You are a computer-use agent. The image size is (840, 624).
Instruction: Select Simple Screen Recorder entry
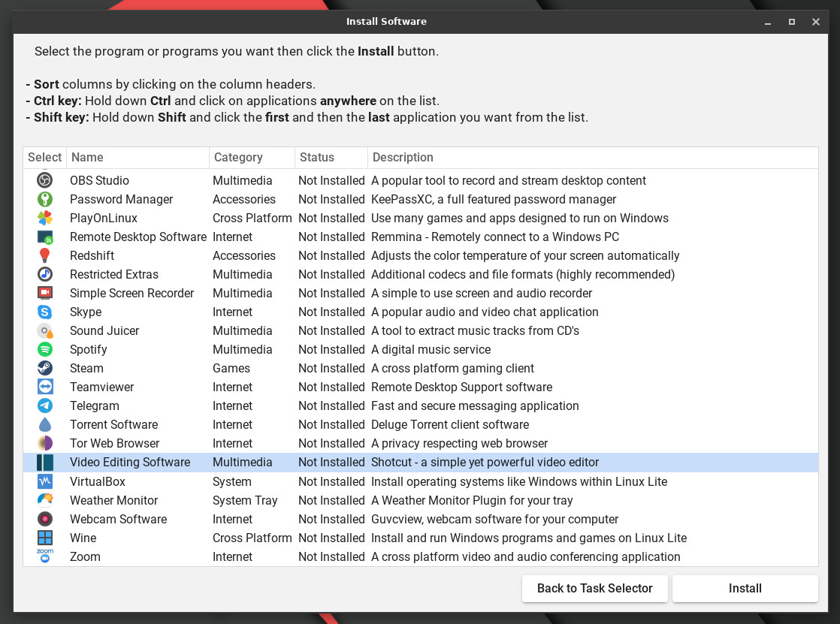[131, 293]
